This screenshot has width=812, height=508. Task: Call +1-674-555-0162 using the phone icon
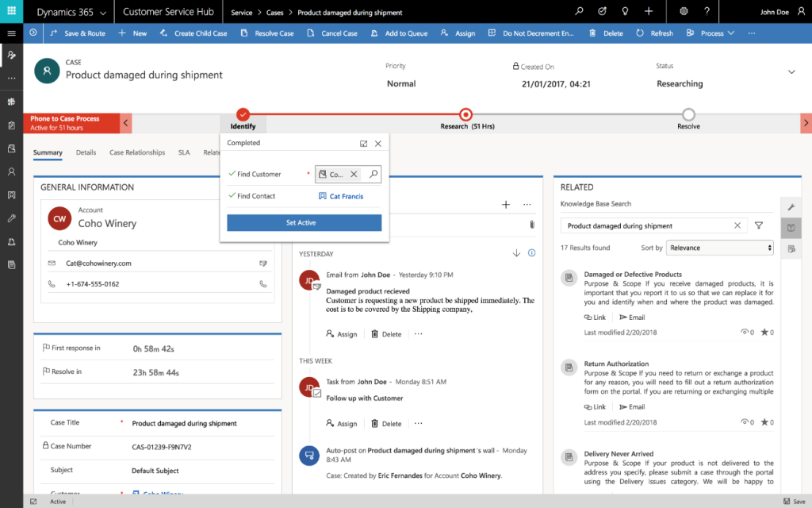tap(263, 284)
